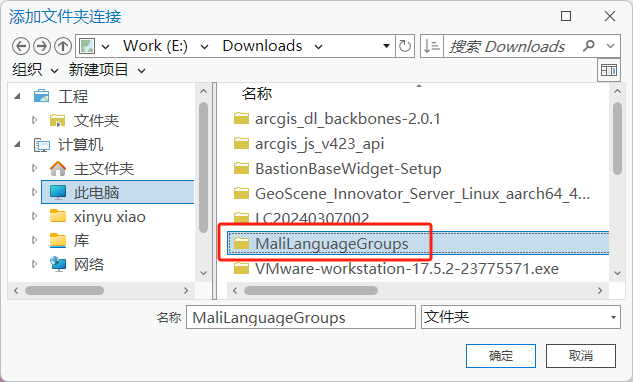Expand the 网络 tree node
This screenshot has height=382, width=633.
tap(34, 264)
